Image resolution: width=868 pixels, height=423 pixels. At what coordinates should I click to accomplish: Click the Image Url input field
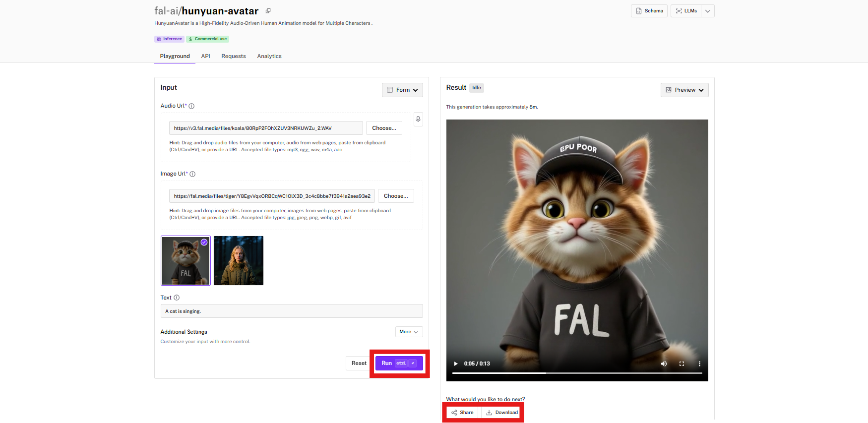click(272, 196)
